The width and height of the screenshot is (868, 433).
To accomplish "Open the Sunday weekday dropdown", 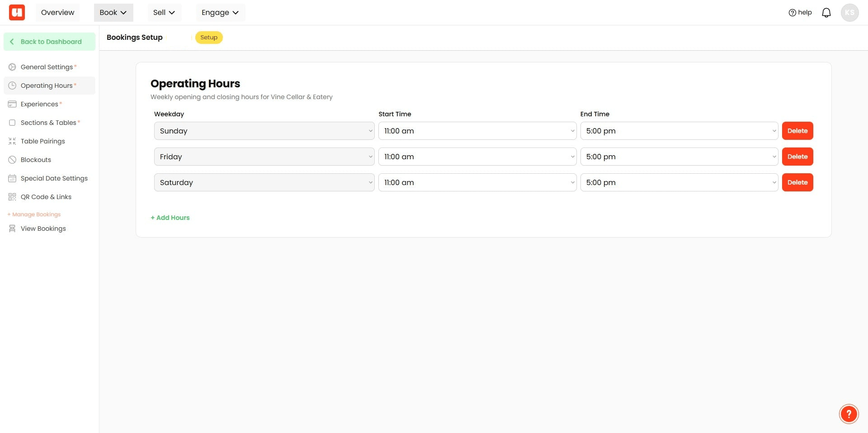I will coord(264,131).
